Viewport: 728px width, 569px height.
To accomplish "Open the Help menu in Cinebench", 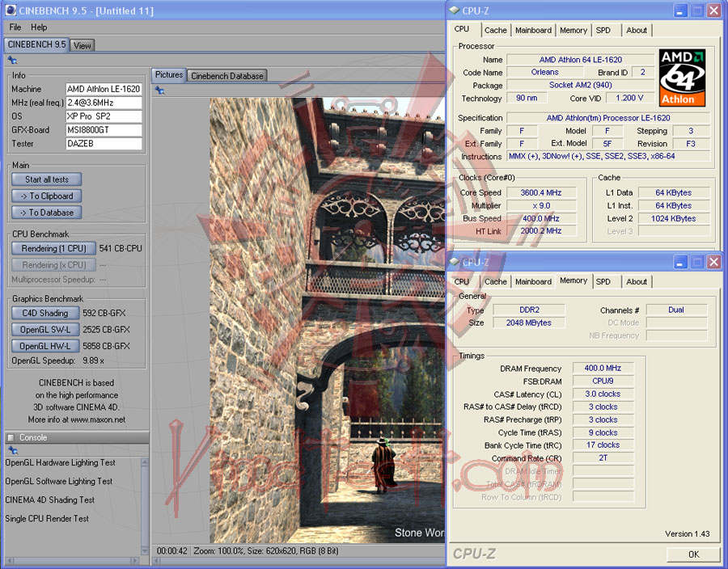I will tap(39, 27).
